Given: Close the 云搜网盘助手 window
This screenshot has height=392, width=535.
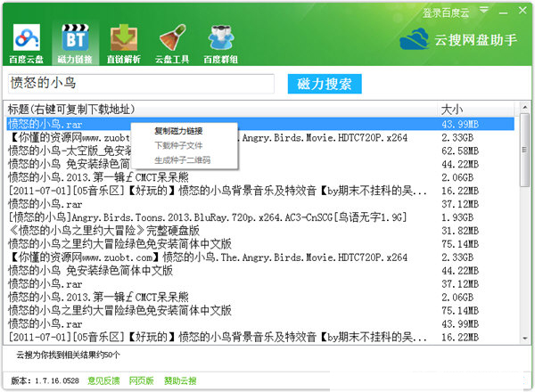Looking at the screenshot, I should (522, 10).
